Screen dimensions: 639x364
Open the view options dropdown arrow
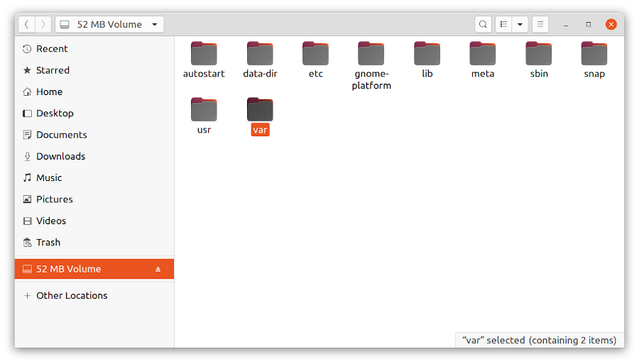tap(520, 24)
